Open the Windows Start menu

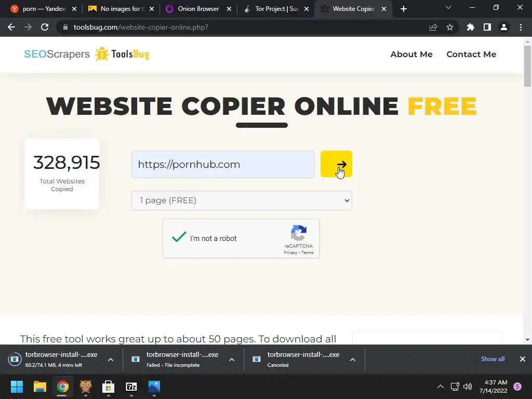coord(17,387)
